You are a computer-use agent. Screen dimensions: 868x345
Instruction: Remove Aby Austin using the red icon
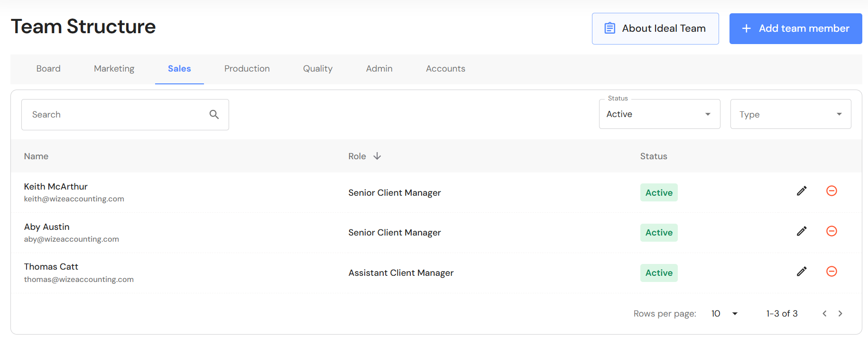(x=831, y=231)
